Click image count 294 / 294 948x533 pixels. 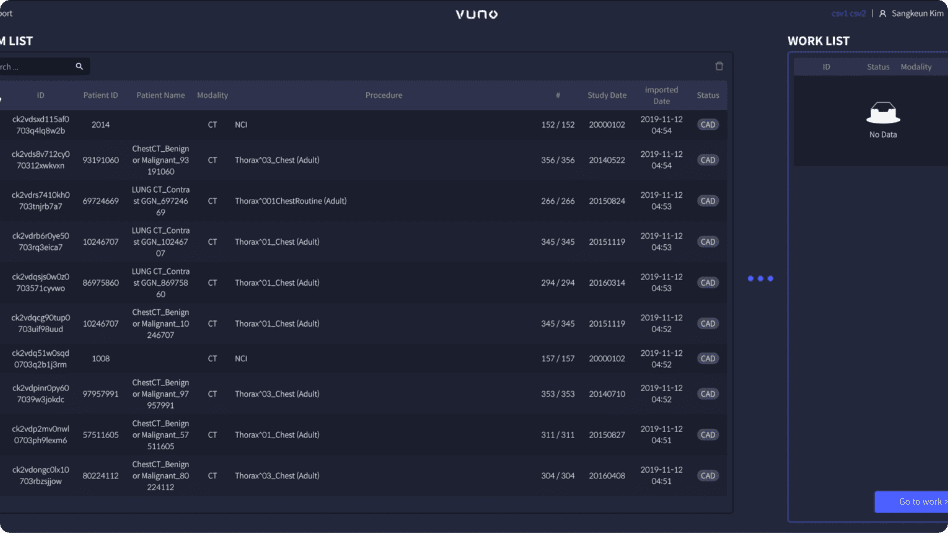click(x=557, y=283)
